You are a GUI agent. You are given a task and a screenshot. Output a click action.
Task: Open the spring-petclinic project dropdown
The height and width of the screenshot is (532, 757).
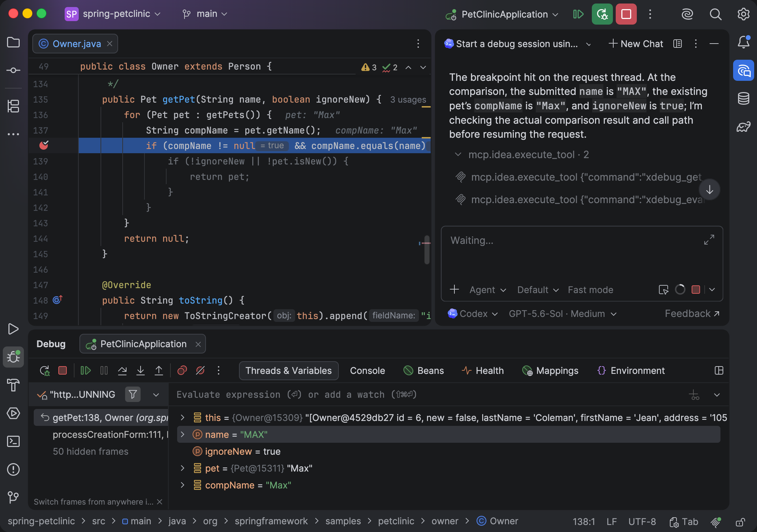[x=113, y=14]
